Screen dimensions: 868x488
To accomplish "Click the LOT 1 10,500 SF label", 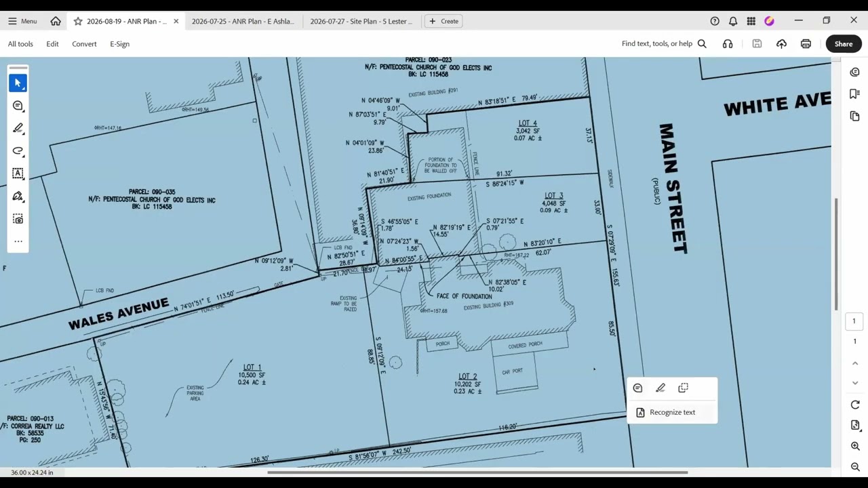I will point(252,375).
